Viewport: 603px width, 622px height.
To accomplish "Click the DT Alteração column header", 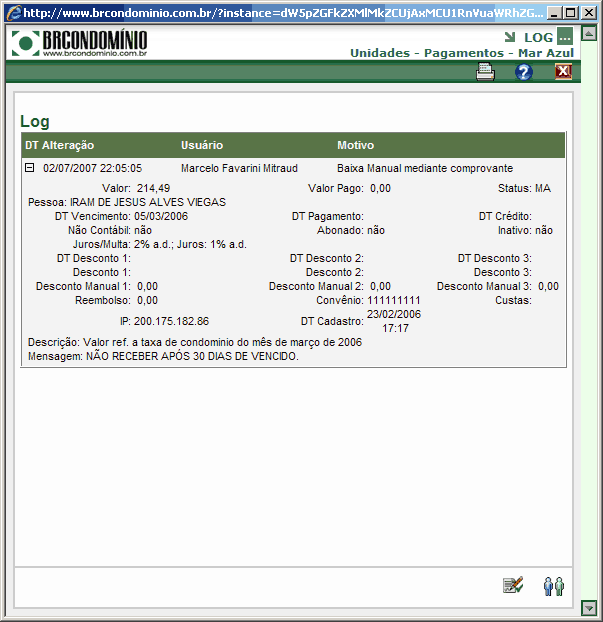I will (x=60, y=145).
